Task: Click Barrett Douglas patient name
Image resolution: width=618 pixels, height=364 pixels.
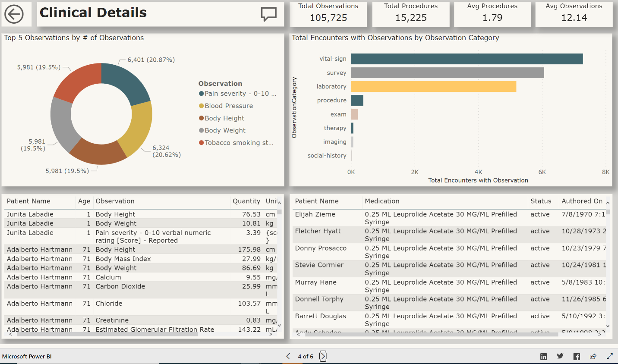Action: tap(320, 316)
